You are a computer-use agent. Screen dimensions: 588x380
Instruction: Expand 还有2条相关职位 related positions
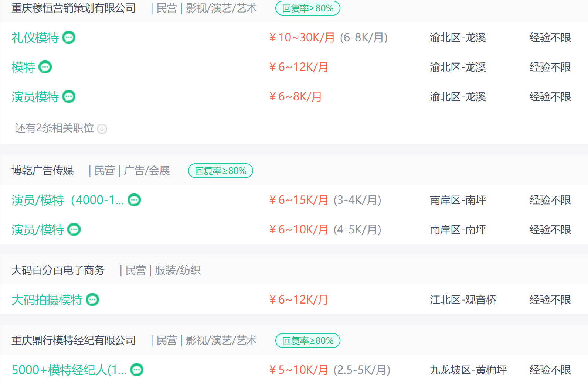pos(54,128)
